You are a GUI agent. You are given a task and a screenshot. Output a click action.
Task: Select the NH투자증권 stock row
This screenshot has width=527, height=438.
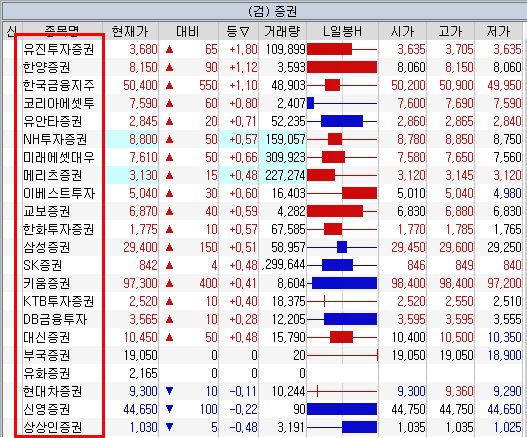tap(263, 139)
